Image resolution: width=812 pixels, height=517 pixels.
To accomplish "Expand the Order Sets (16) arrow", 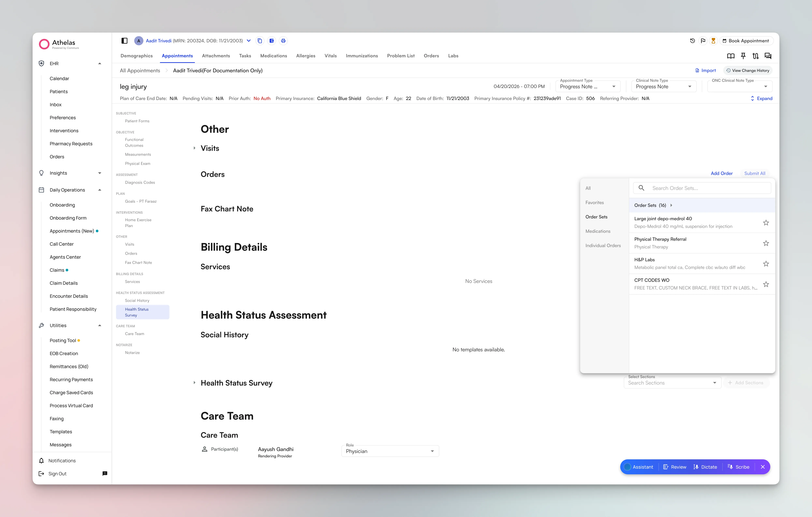I will [671, 205].
